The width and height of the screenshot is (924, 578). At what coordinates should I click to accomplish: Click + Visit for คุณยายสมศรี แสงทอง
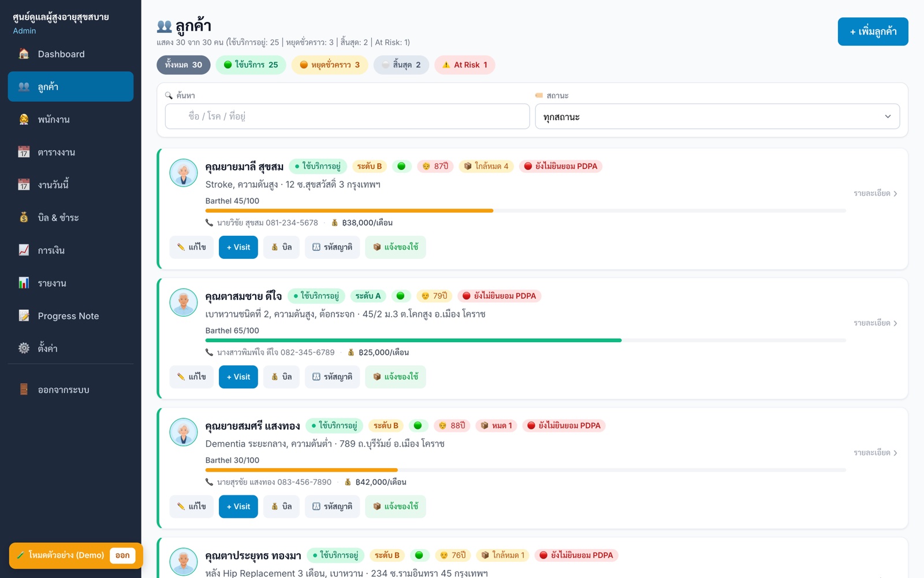coord(238,506)
